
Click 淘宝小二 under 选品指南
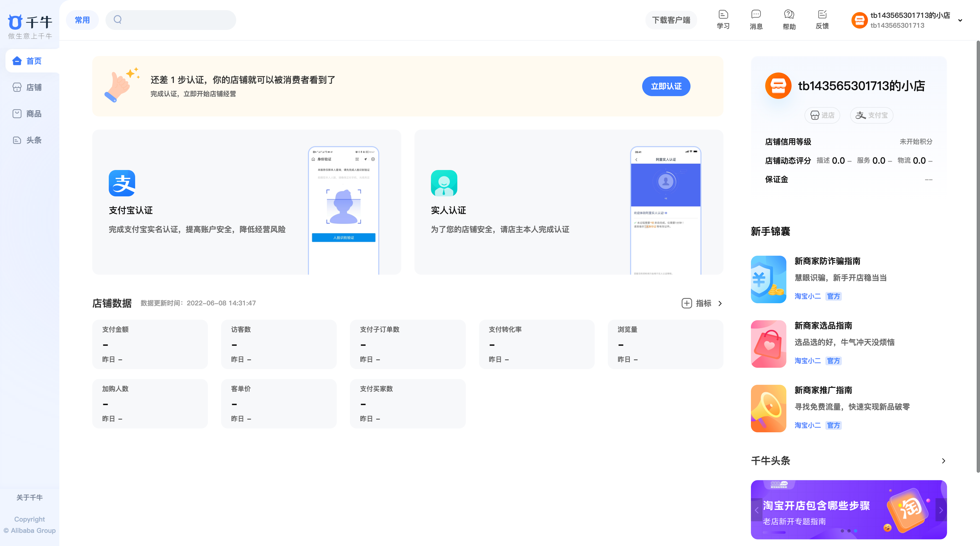808,361
